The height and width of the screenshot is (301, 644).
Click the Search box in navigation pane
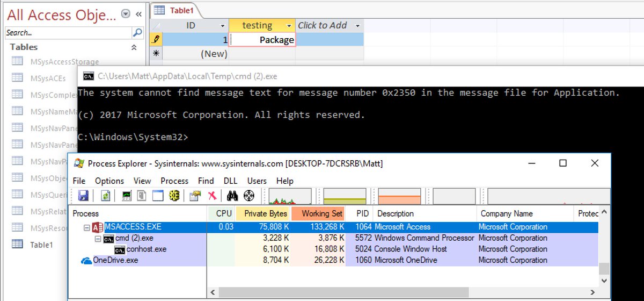(68, 33)
